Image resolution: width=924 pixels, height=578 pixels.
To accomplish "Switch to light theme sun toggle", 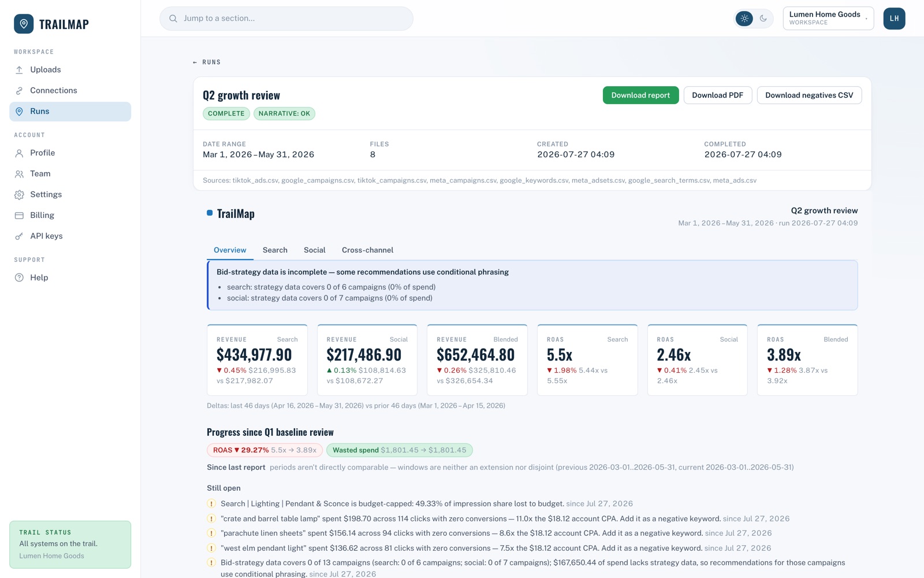I will tap(744, 18).
